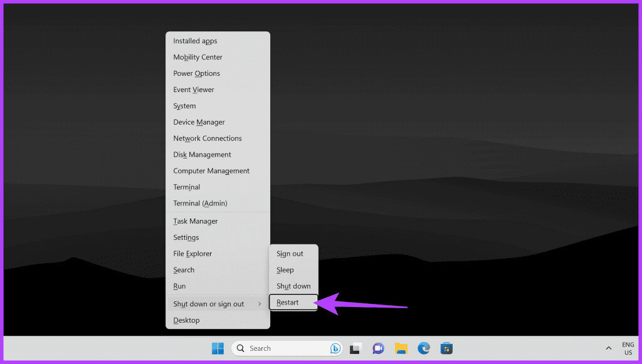
Task: Open the Windows Start button
Action: [x=218, y=348]
